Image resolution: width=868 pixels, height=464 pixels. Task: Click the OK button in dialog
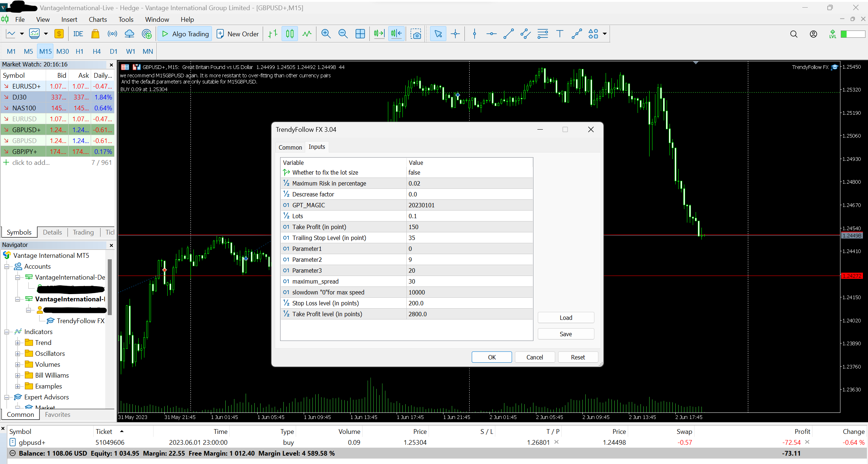pyautogui.click(x=491, y=357)
